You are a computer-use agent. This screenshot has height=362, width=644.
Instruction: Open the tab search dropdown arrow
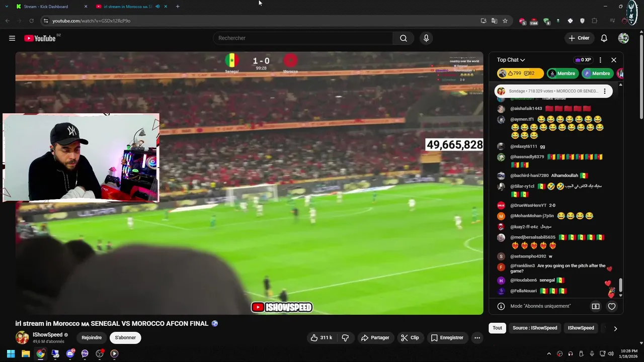tap(7, 7)
